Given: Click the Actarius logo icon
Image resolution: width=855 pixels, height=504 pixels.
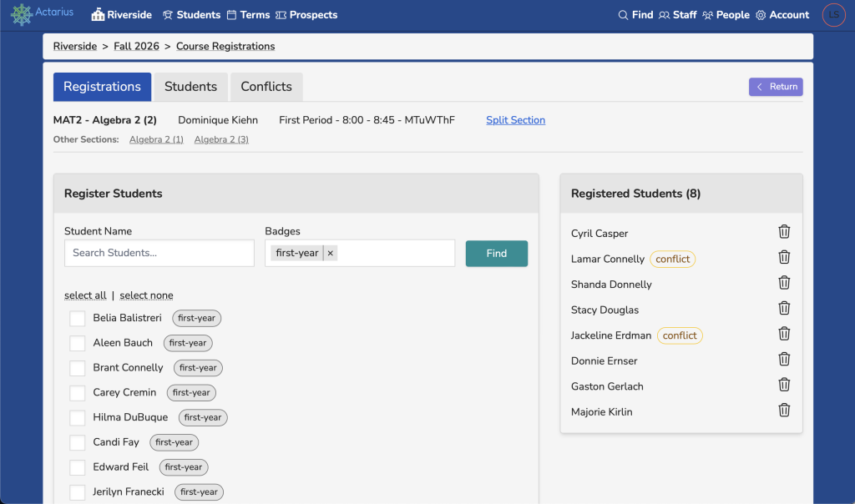Looking at the screenshot, I should tap(22, 15).
